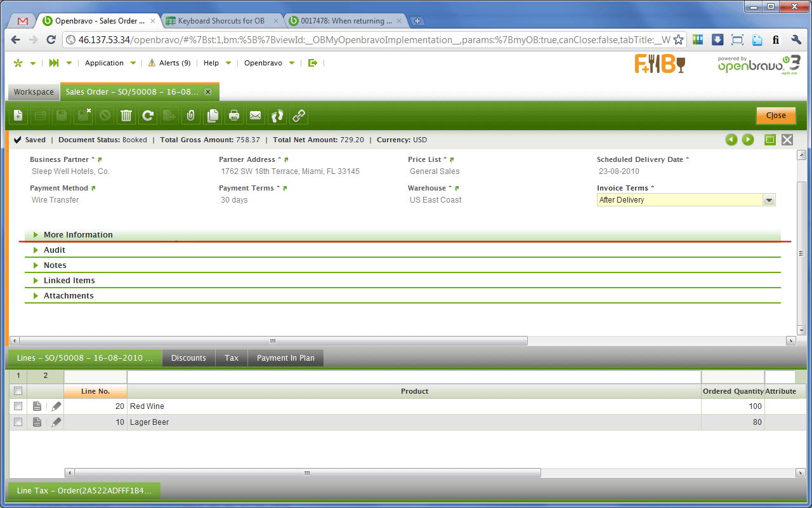Open the Help menu dropdown
This screenshot has width=812, height=508.
coord(217,63)
